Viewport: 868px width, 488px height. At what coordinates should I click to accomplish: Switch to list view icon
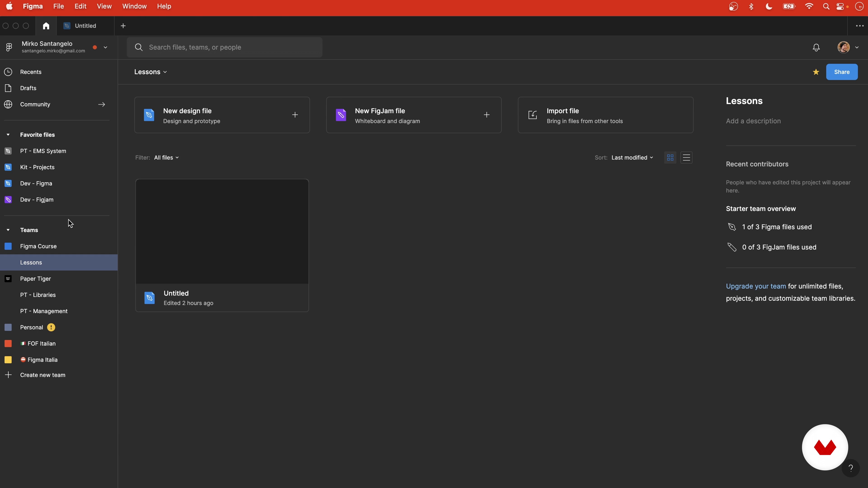[686, 158]
